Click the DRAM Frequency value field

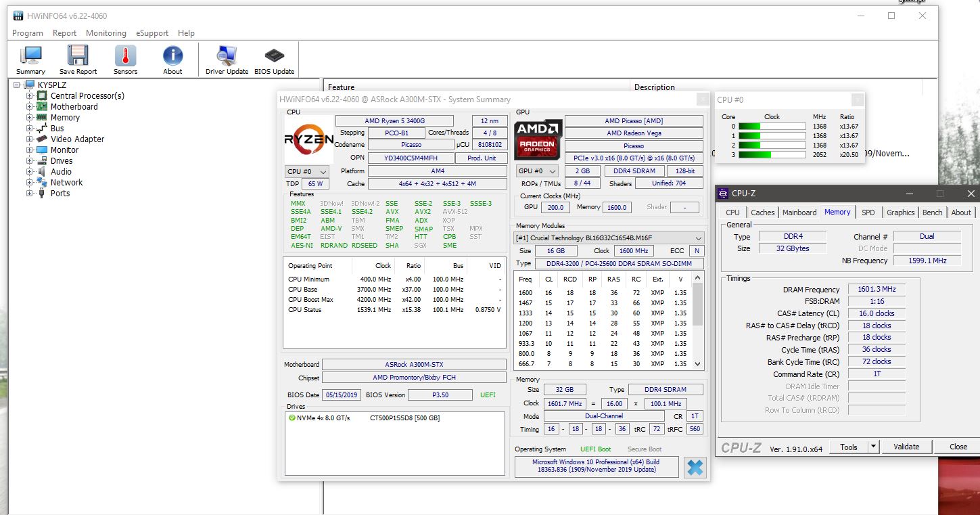[x=877, y=290]
